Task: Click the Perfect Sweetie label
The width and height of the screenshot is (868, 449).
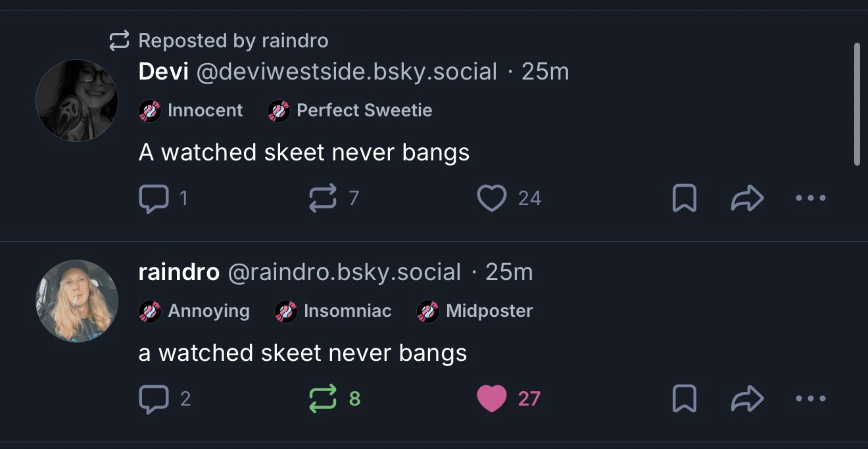Action: pyautogui.click(x=350, y=110)
